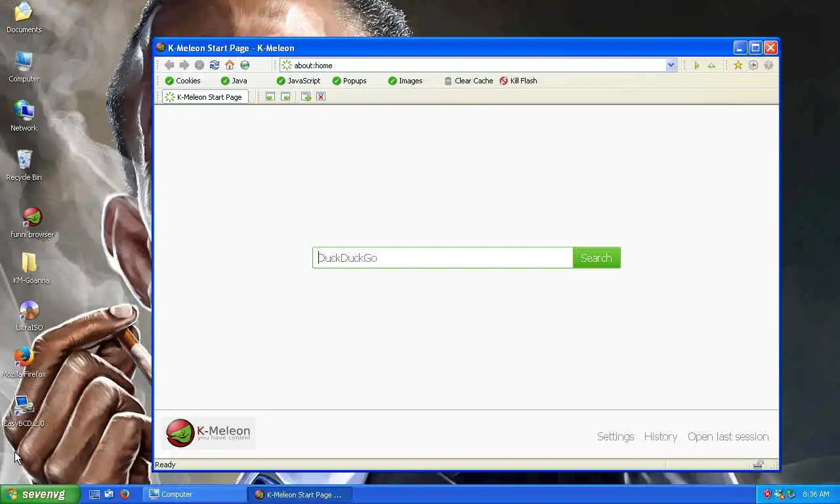Viewport: 840px width, 504px height.
Task: Toggle Cookies permission
Action: [183, 81]
